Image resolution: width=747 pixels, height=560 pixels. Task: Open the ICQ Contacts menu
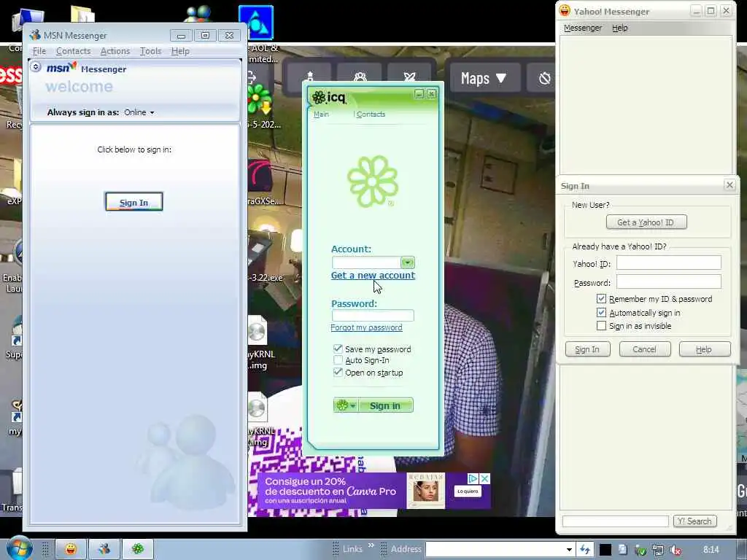click(371, 114)
